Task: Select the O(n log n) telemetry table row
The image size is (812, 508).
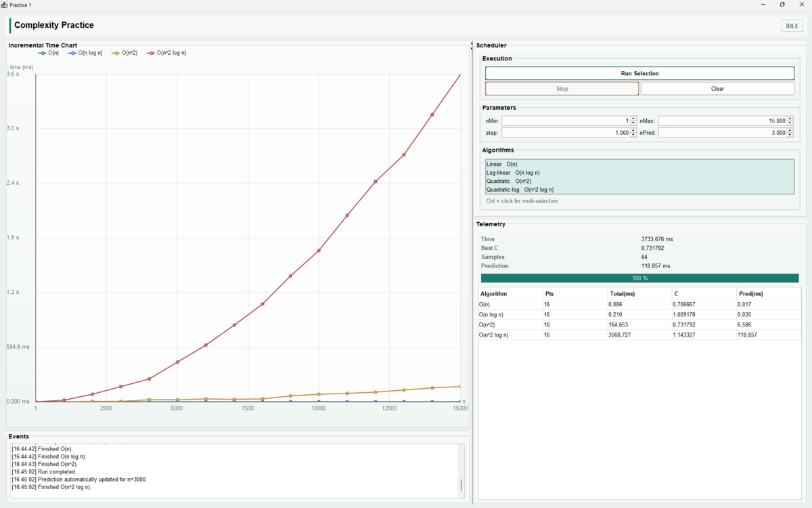Action: coord(639,315)
